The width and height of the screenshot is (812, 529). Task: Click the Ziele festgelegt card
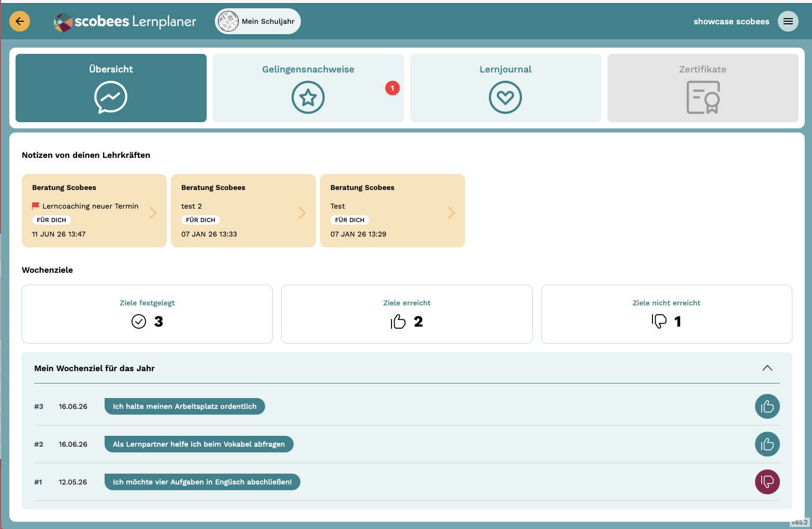pos(147,314)
